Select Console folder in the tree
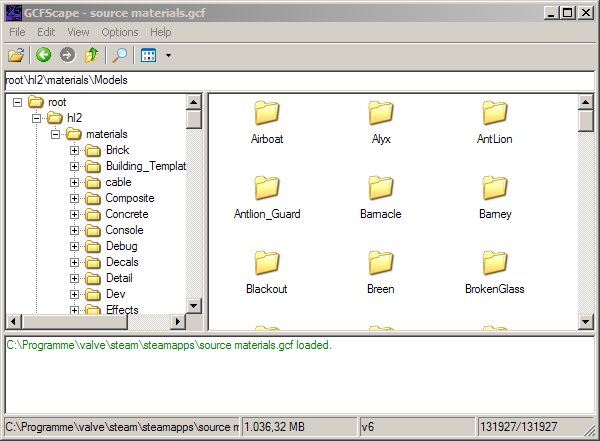 (x=124, y=230)
